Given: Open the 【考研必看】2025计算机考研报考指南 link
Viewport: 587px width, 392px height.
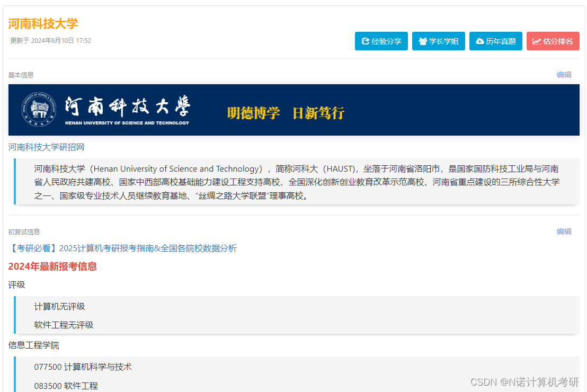Looking at the screenshot, I should pyautogui.click(x=122, y=248).
